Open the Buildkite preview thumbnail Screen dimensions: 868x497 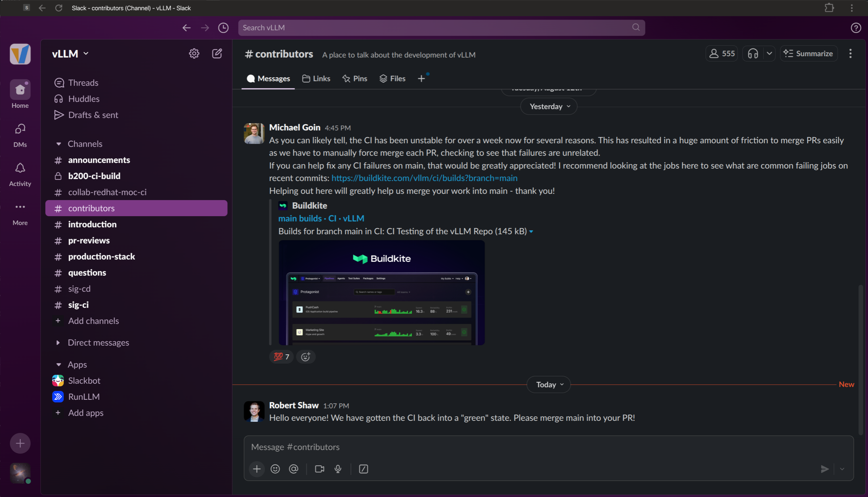coord(381,293)
